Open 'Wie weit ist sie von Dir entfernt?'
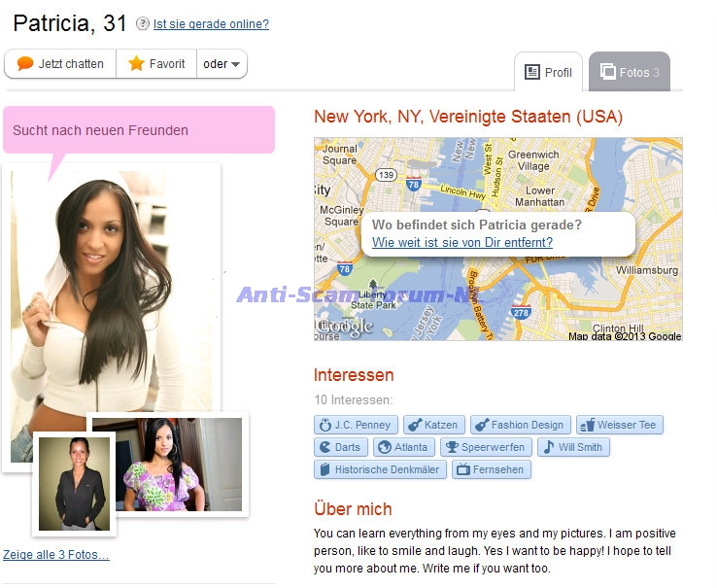The image size is (717, 588). click(462, 242)
